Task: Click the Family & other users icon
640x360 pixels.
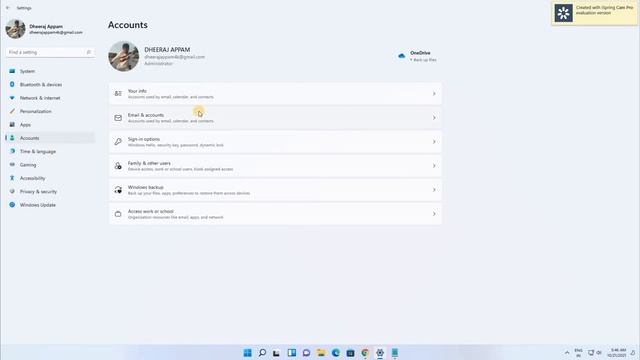Action: pyautogui.click(x=118, y=166)
